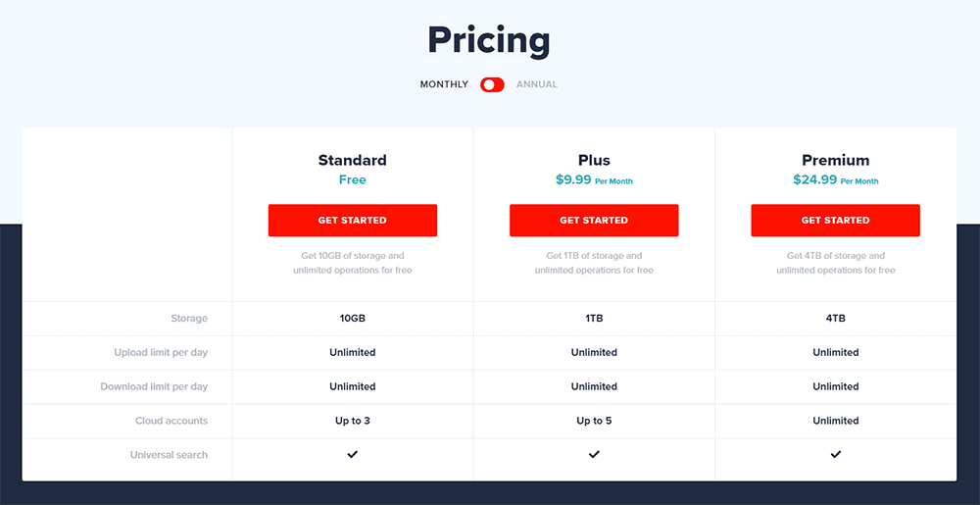Click the Universal search row label
980x505 pixels.
coord(169,455)
